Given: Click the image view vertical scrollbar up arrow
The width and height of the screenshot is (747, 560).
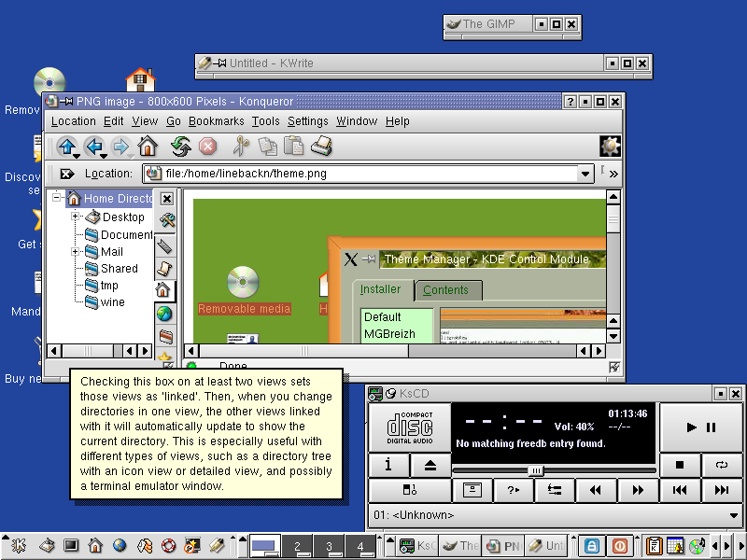Looking at the screenshot, I should coord(613,197).
